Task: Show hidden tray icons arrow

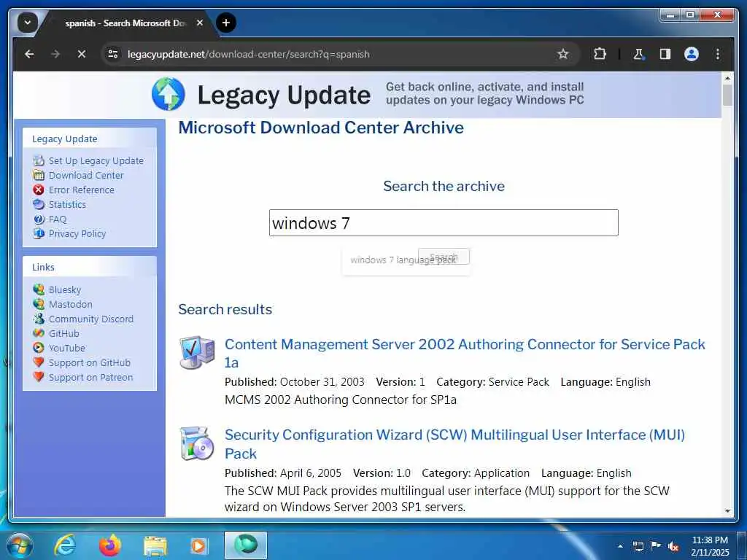Action: 620,546
